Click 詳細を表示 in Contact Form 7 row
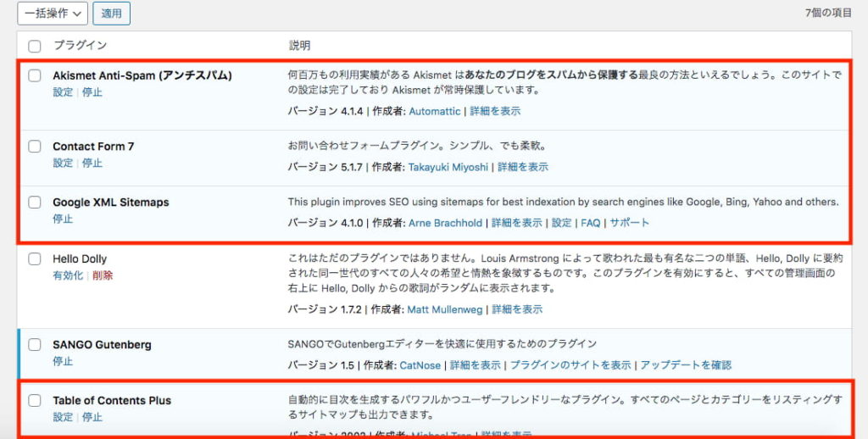The width and height of the screenshot is (868, 439). pos(523,167)
